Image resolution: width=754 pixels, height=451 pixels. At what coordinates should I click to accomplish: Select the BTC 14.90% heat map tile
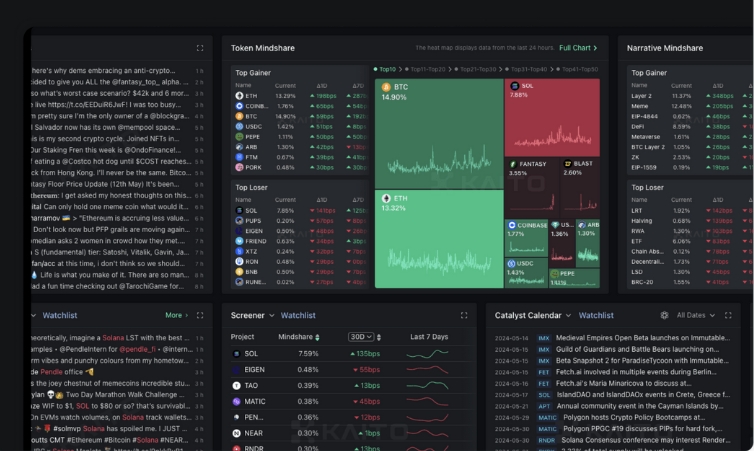[439, 133]
